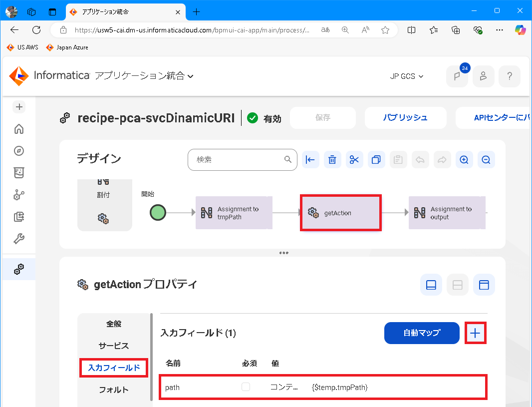The image size is (532, 407).
Task: Select the Assignment to tmpPath step
Action: pos(234,213)
